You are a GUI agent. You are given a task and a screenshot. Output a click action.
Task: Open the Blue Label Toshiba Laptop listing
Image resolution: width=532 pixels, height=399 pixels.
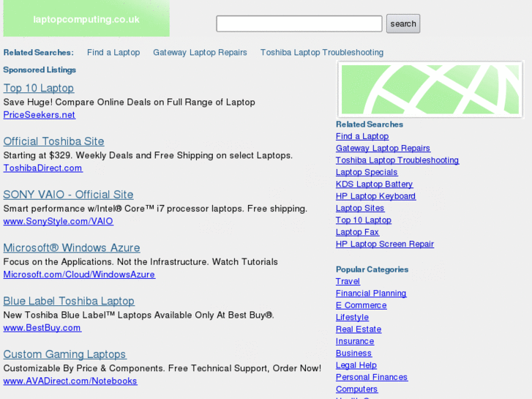[69, 301]
